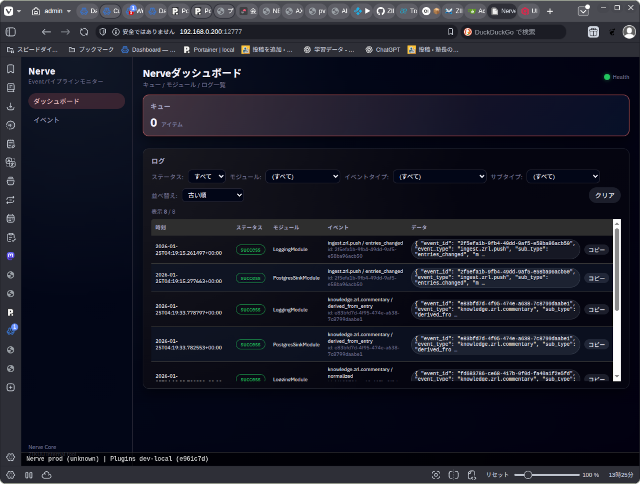This screenshot has width=640, height=484.
Task: Click the Mastodon panel icon in sidebar
Action: tap(10, 255)
